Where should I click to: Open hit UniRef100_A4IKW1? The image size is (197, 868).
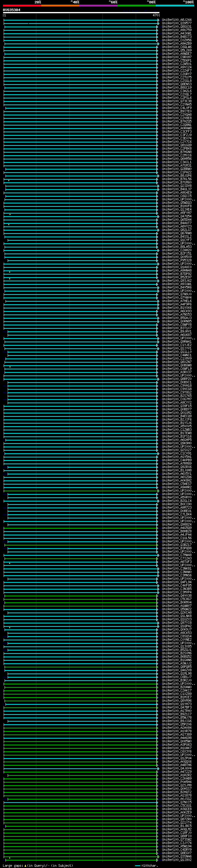pos(176,33)
